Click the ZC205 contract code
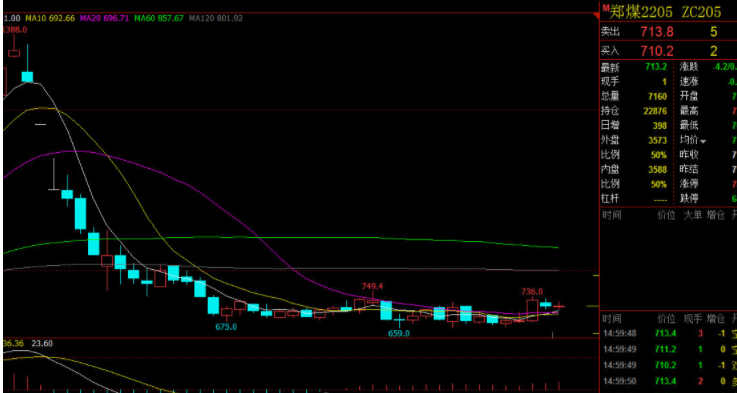 point(701,12)
